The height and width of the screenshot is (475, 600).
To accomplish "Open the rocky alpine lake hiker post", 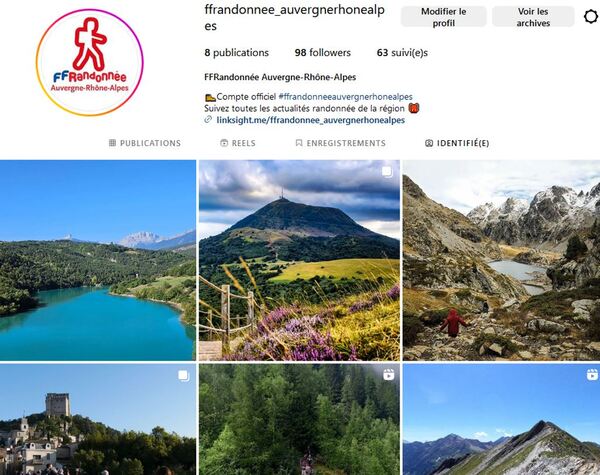I will tap(501, 260).
